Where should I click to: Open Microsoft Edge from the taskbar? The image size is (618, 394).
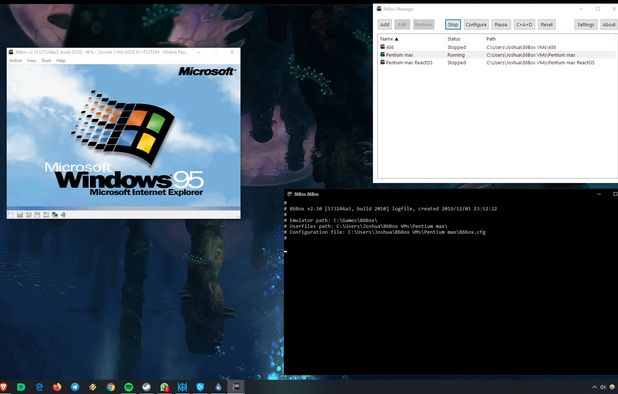tap(39, 387)
